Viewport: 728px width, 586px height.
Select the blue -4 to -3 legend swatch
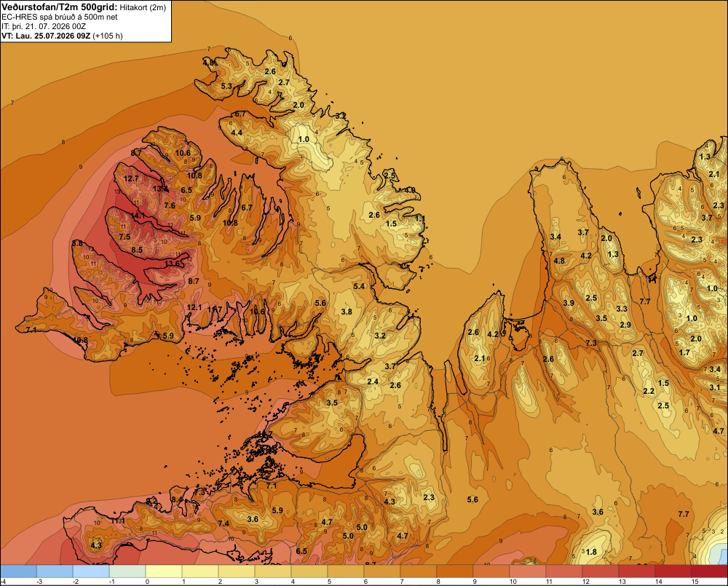[19, 571]
